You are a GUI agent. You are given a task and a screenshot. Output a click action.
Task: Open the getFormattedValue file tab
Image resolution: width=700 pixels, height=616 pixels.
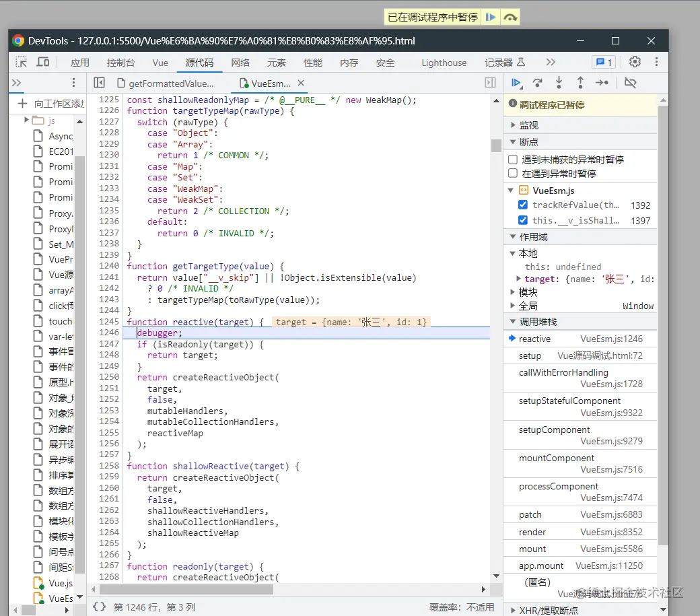pyautogui.click(x=171, y=83)
